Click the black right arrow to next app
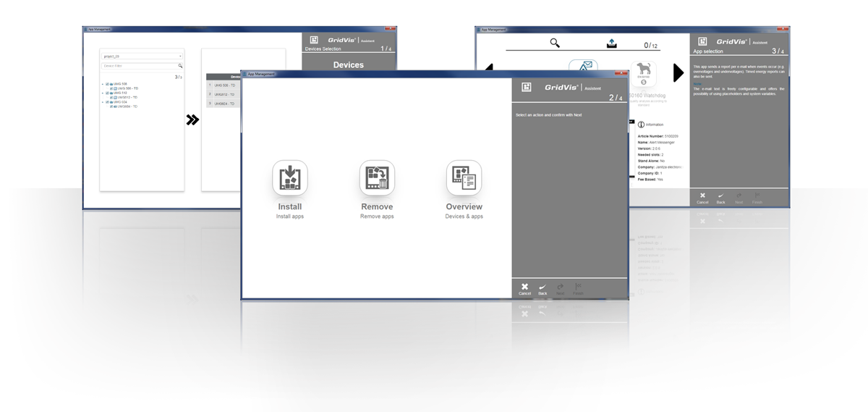The image size is (868, 412). [678, 73]
